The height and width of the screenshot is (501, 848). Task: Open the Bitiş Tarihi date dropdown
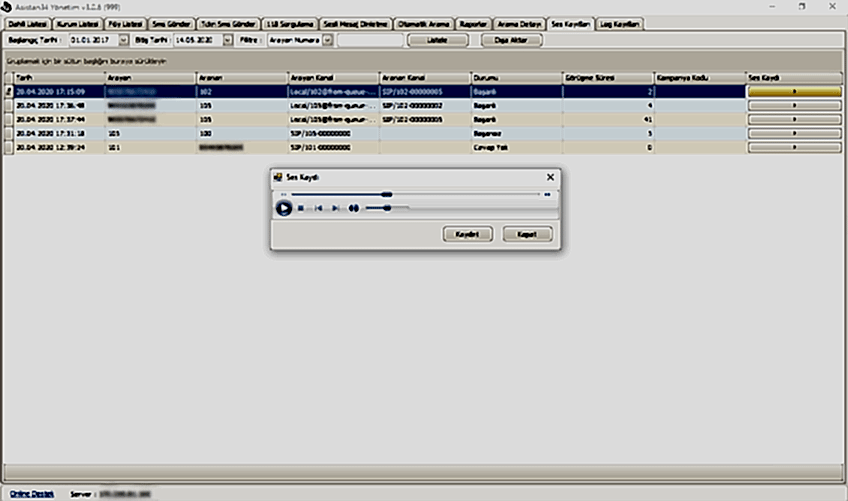228,40
